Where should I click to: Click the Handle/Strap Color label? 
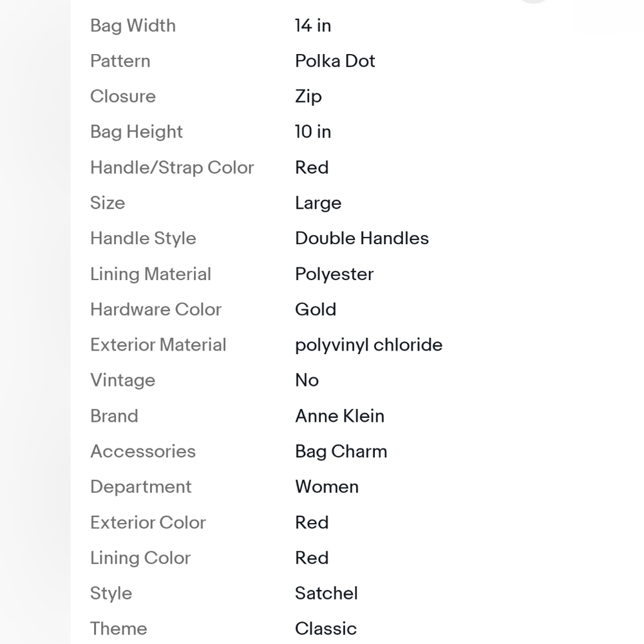tap(172, 167)
